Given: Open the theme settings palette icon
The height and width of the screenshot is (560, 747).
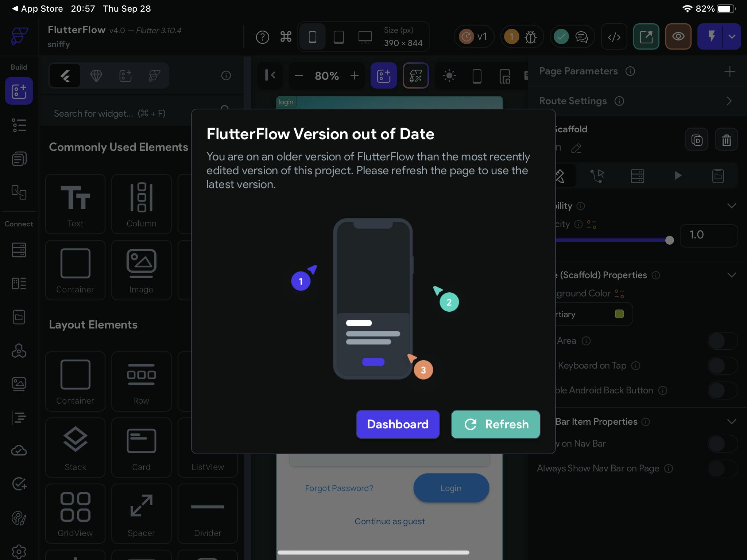Looking at the screenshot, I should pos(19,518).
